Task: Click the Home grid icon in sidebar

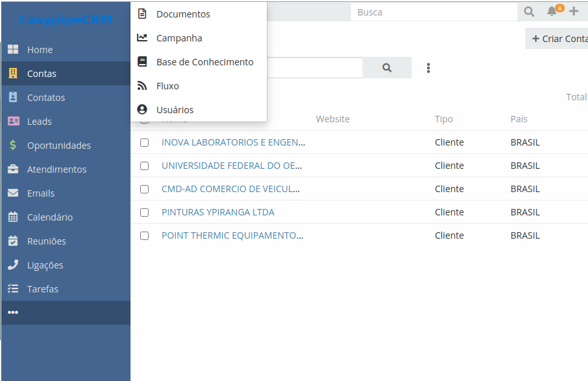Action: click(13, 49)
